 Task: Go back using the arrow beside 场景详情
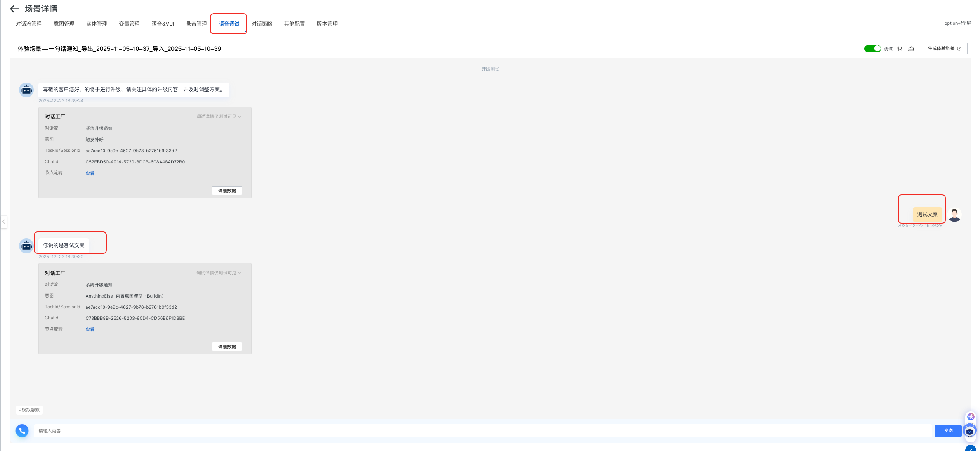click(x=14, y=9)
